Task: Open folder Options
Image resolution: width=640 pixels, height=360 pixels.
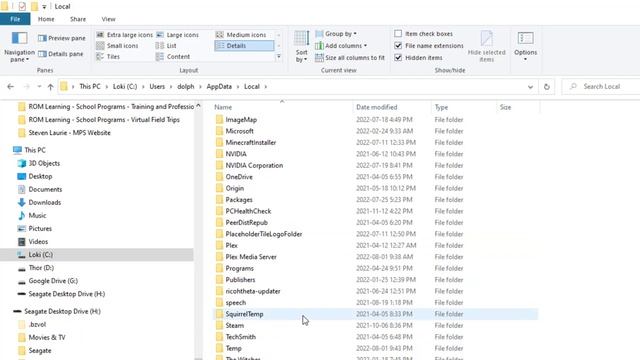Action: (x=525, y=47)
